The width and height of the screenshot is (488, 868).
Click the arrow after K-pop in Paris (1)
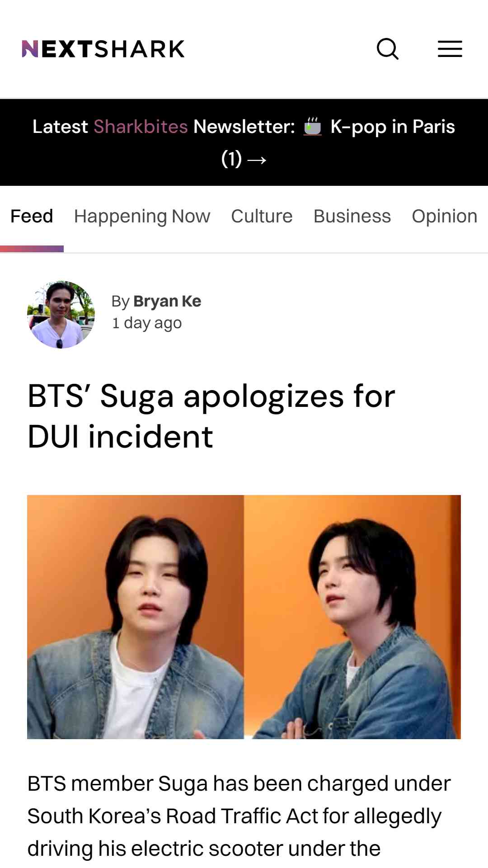coord(257,160)
